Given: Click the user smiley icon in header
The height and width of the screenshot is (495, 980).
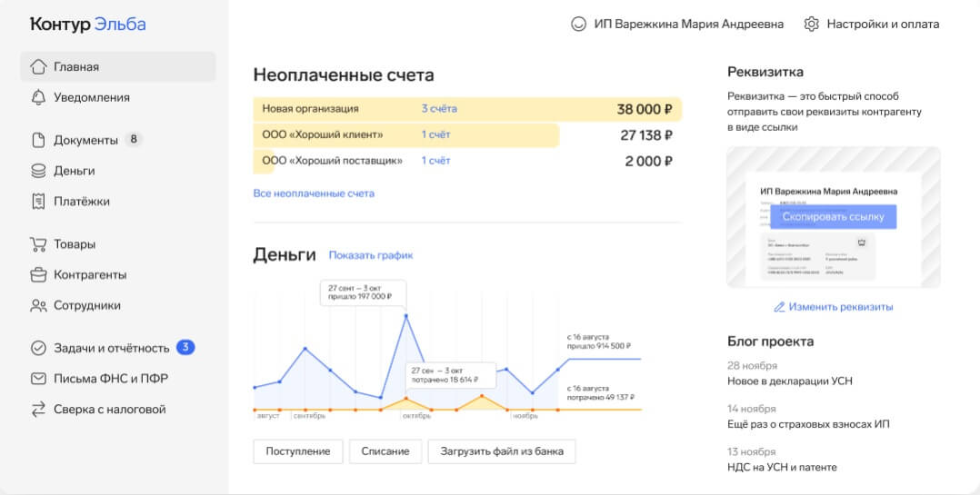Looking at the screenshot, I should (578, 25).
